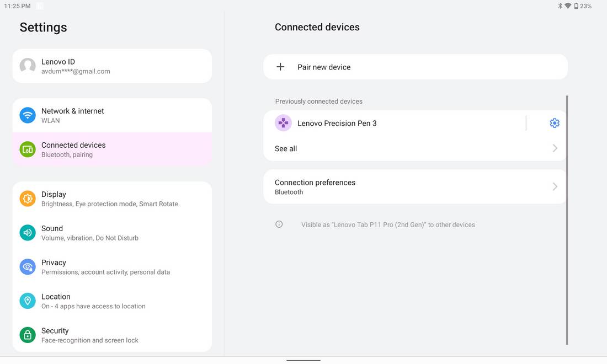Tap the Location pin icon
The height and width of the screenshot is (364, 607).
tap(28, 301)
